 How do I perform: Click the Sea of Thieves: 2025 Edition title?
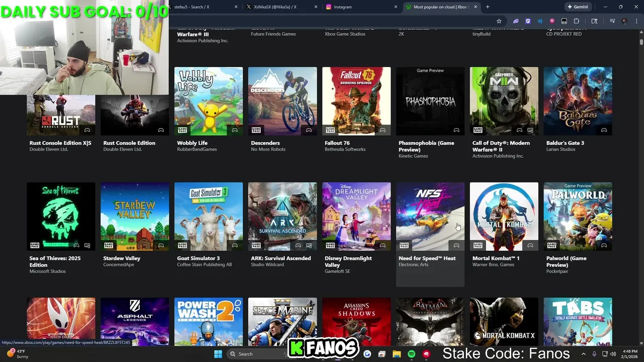click(55, 261)
